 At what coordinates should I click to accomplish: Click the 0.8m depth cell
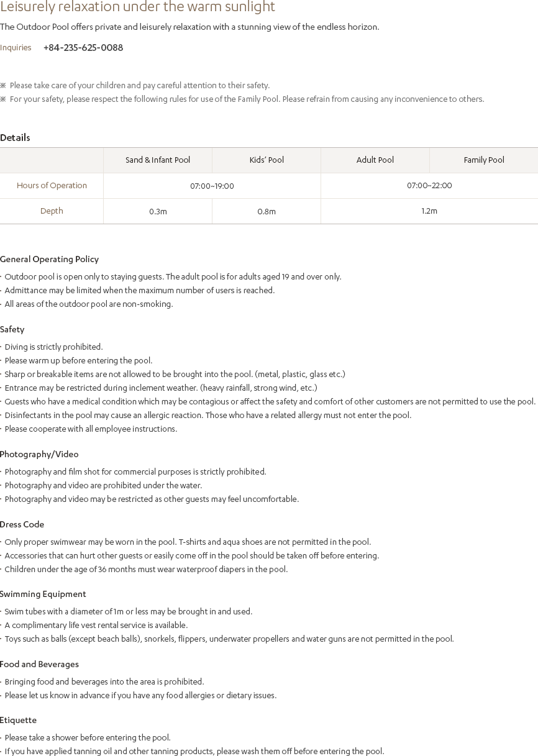point(267,212)
